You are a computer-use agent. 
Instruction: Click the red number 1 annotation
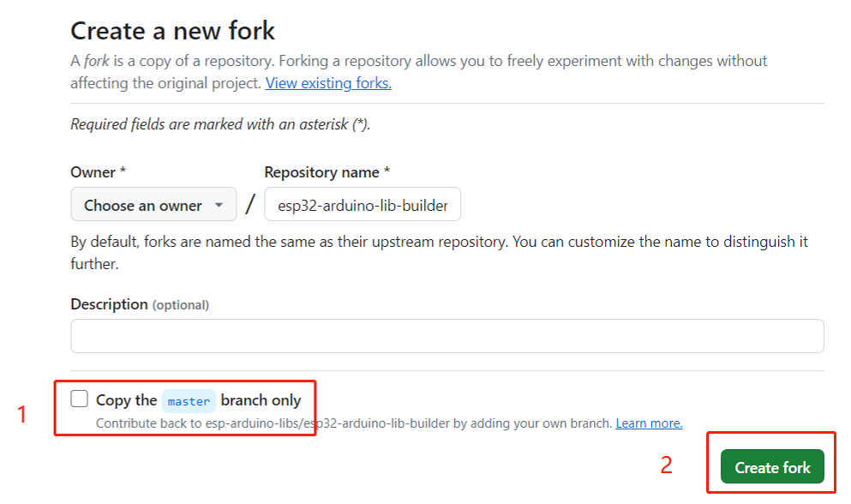click(x=21, y=415)
